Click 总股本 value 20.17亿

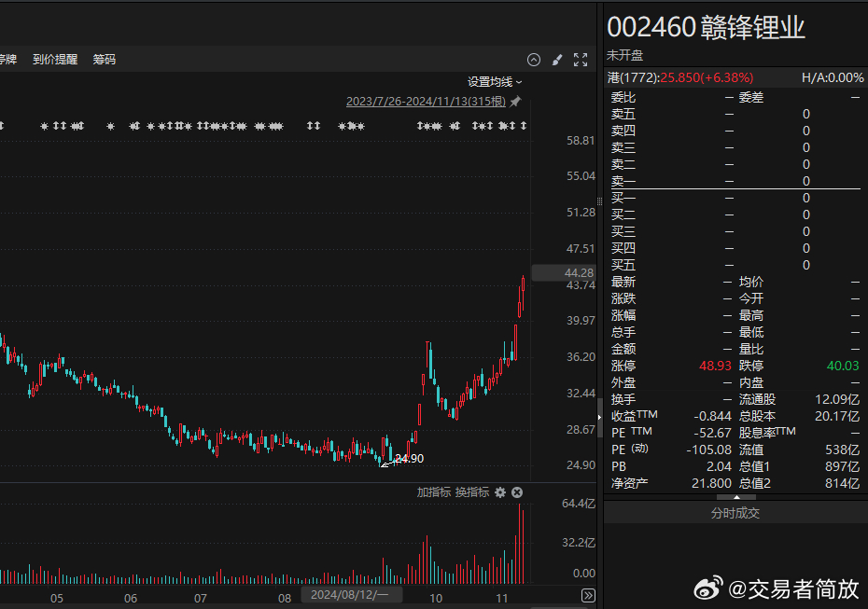(837, 416)
